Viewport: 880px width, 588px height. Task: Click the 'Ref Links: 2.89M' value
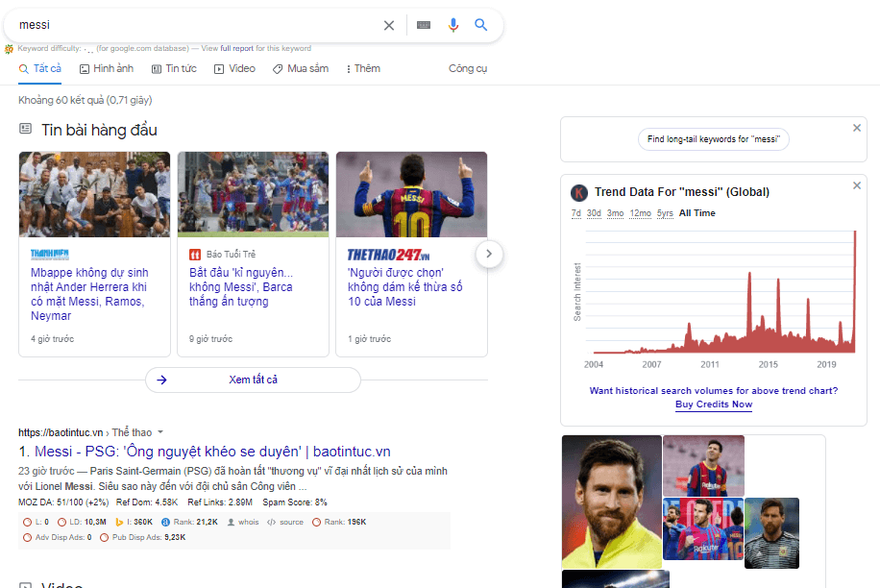pos(220,502)
